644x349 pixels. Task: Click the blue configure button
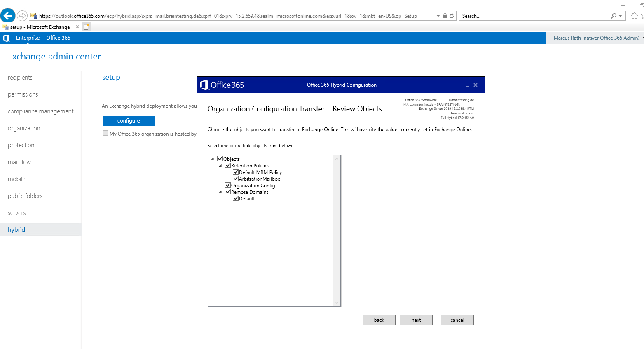(x=129, y=120)
